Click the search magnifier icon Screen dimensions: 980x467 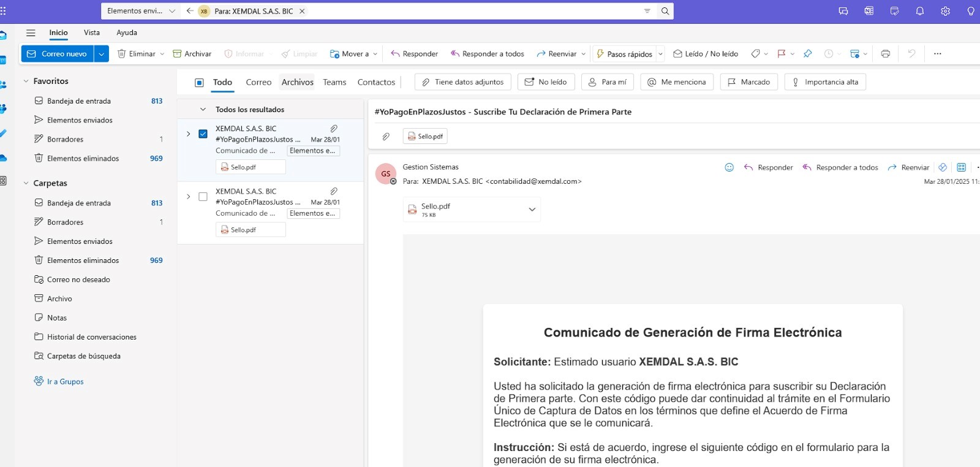(665, 11)
